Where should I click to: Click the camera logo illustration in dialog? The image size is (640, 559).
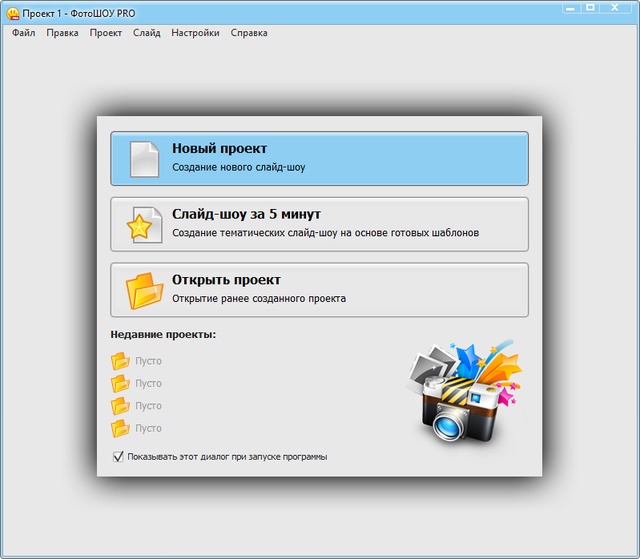[x=464, y=391]
